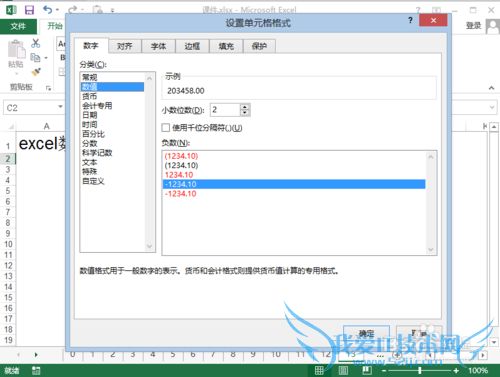
Task: Switch to the 数字 tab
Action: (91, 46)
